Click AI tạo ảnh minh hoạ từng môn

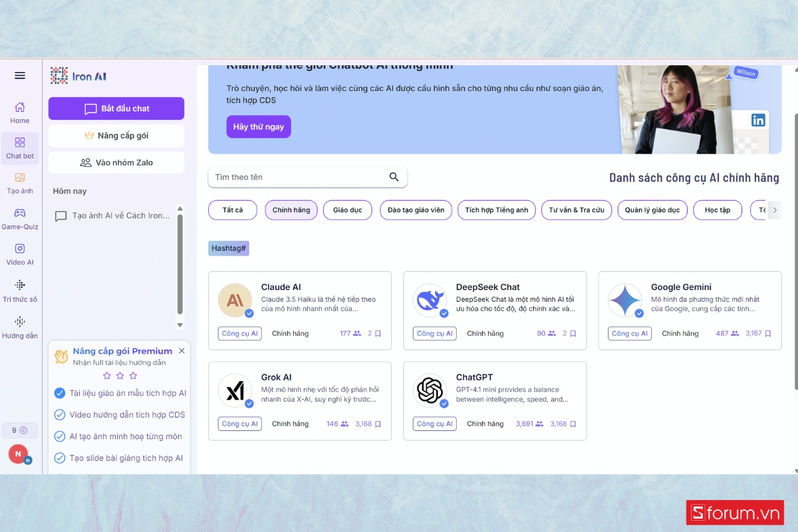point(118,436)
